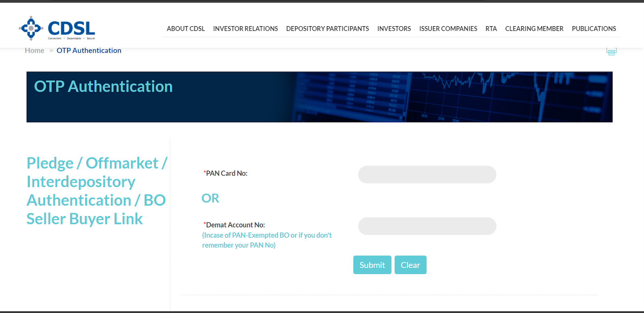Click the OTP Authentication banner title
Viewport: 644px width, 313px height.
tap(103, 86)
